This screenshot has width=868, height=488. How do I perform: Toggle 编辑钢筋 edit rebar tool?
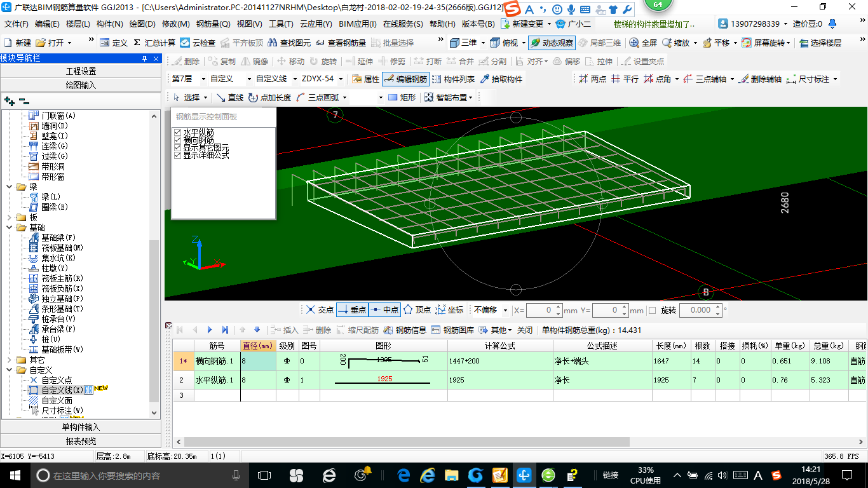(x=405, y=79)
